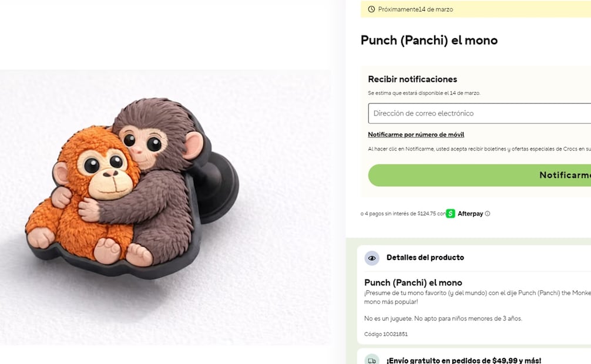Screen dimensions: 591x364
Task: Click the Afterpay brand name text
Action: coord(471,214)
